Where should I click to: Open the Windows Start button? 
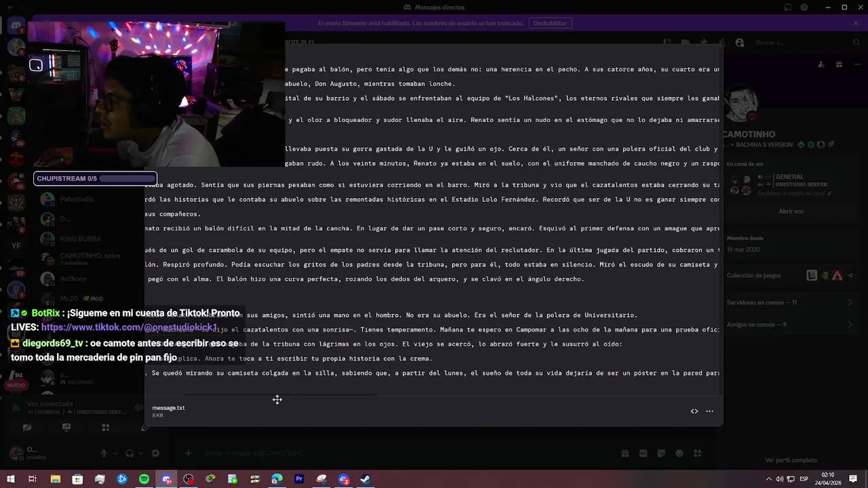click(10, 479)
